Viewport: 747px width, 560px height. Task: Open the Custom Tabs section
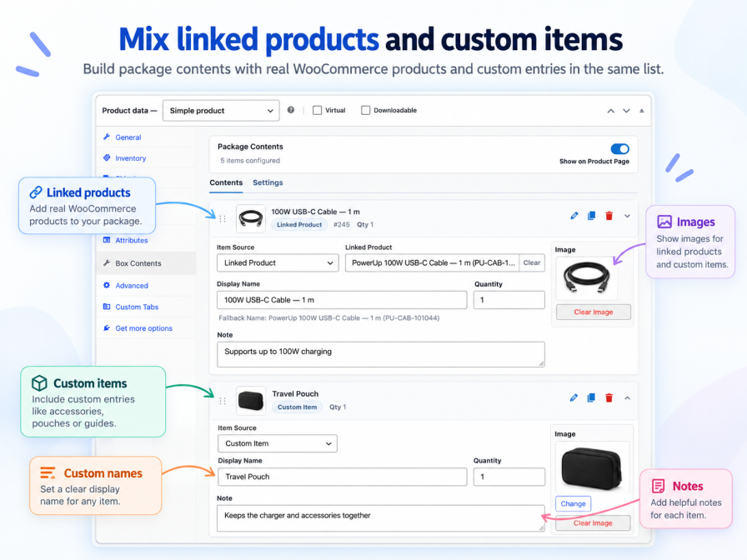[x=136, y=307]
